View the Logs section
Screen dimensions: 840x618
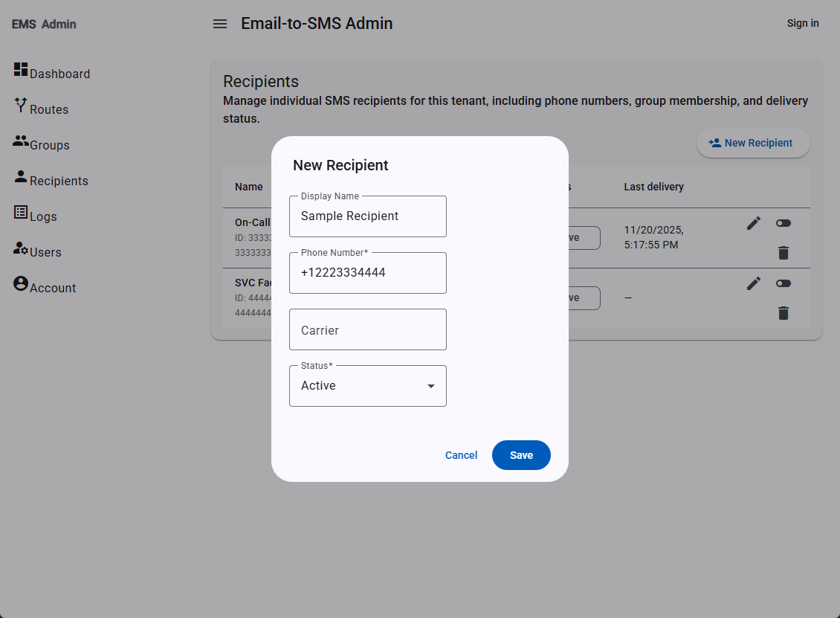coord(43,216)
